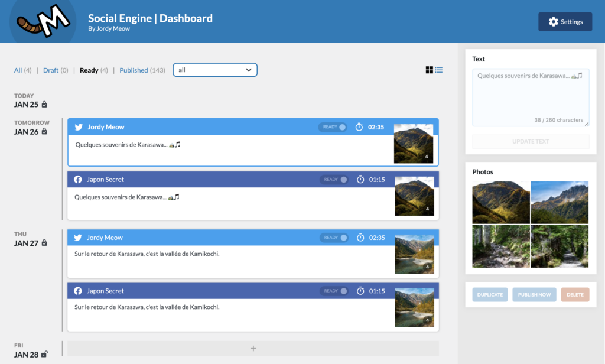Add a new post on JAN 28 with plus button
This screenshot has height=364, width=605.
[x=253, y=349]
